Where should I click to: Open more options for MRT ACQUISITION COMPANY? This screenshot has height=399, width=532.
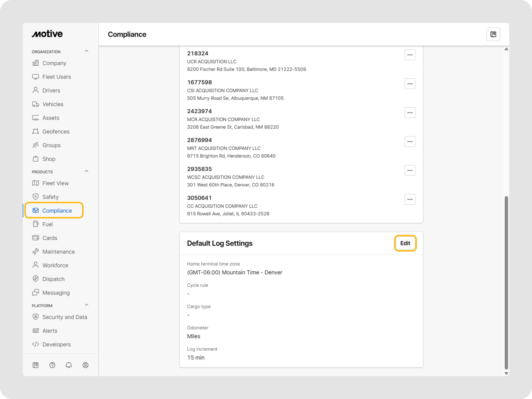tap(410, 142)
